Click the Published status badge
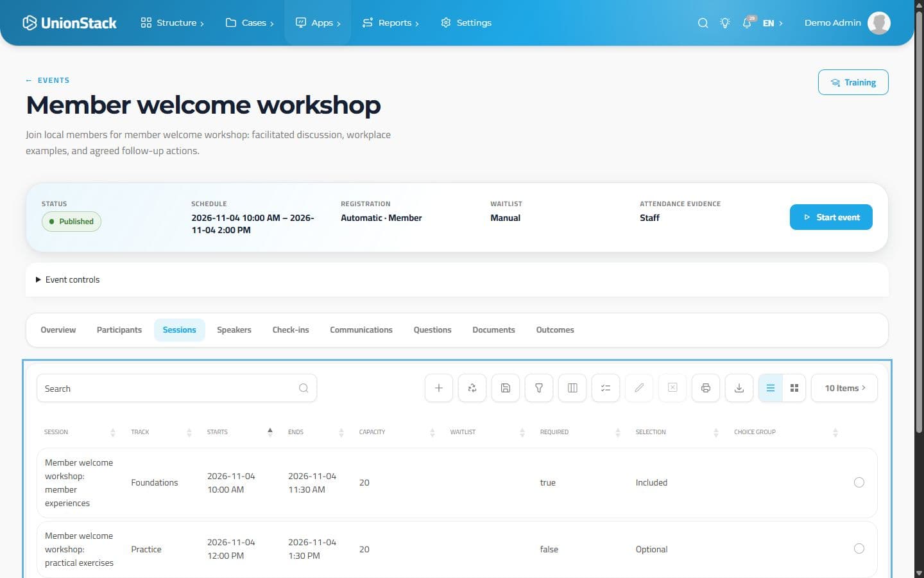This screenshot has height=578, width=924. click(x=71, y=222)
